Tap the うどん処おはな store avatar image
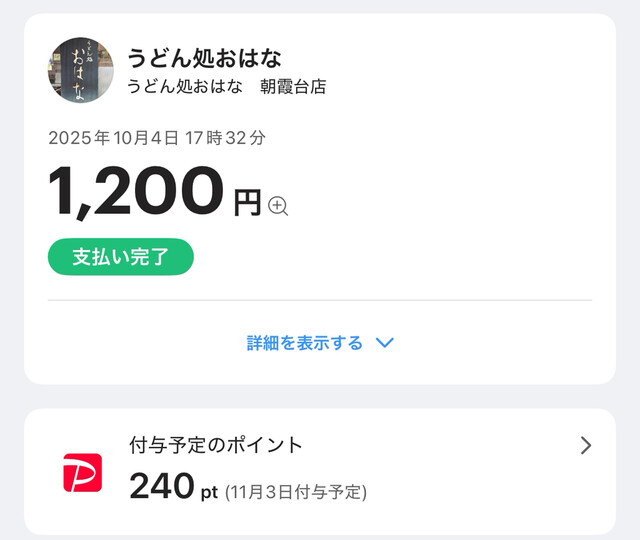The image size is (640, 540). [80, 70]
